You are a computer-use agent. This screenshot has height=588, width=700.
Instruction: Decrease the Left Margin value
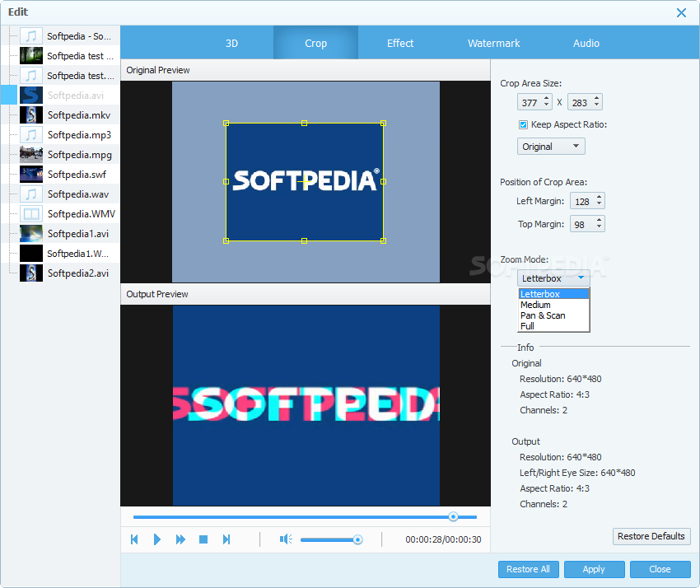point(599,204)
